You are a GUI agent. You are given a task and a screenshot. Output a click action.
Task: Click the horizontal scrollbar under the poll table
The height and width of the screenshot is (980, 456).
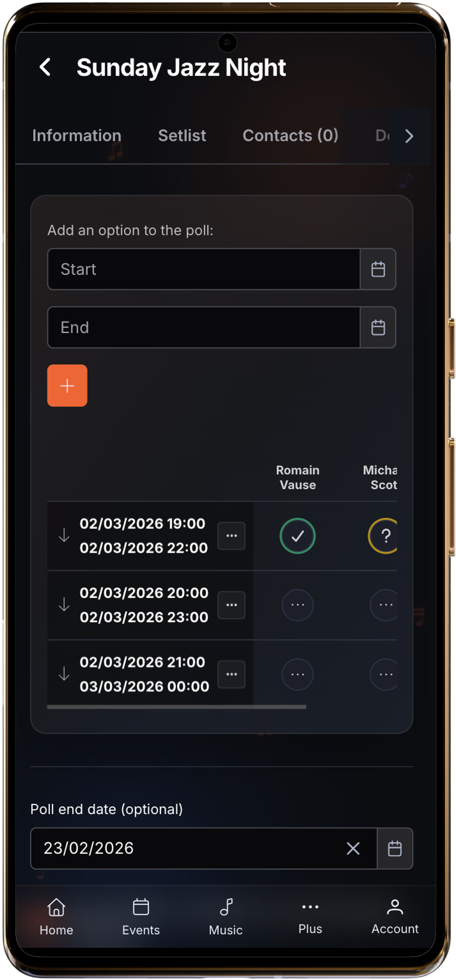176,707
